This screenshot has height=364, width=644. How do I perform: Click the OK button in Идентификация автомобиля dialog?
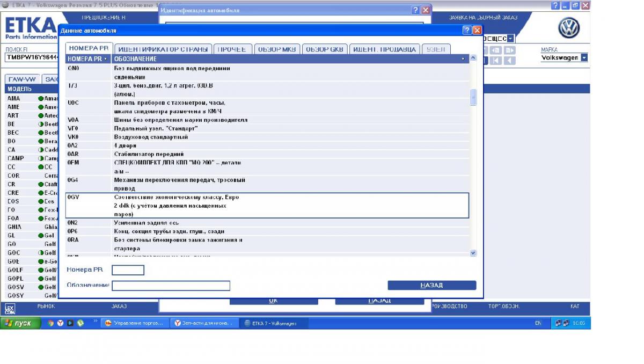tap(274, 301)
